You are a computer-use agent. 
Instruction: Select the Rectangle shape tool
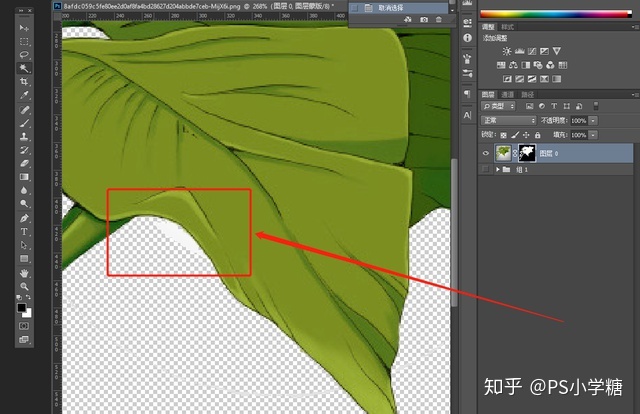pos(24,258)
